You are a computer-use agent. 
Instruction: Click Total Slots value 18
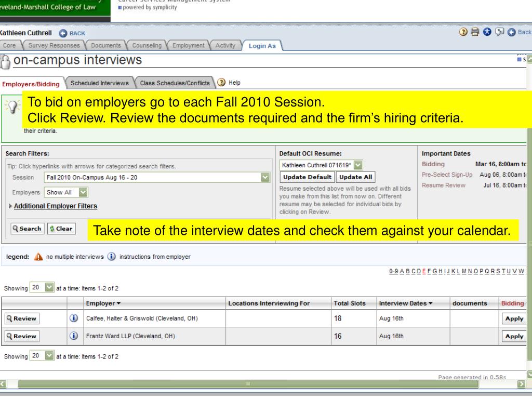pyautogui.click(x=338, y=318)
